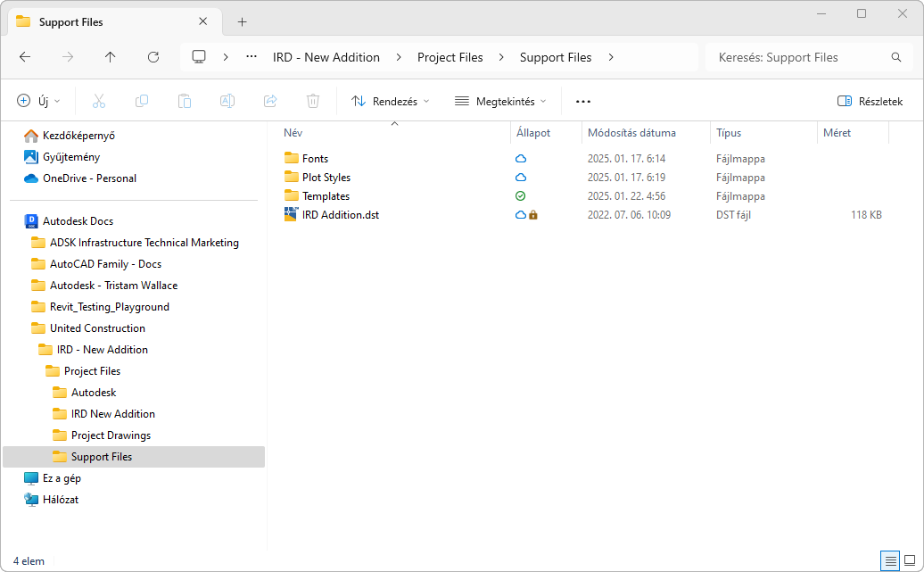Open the more options ellipsis menu

tap(583, 101)
